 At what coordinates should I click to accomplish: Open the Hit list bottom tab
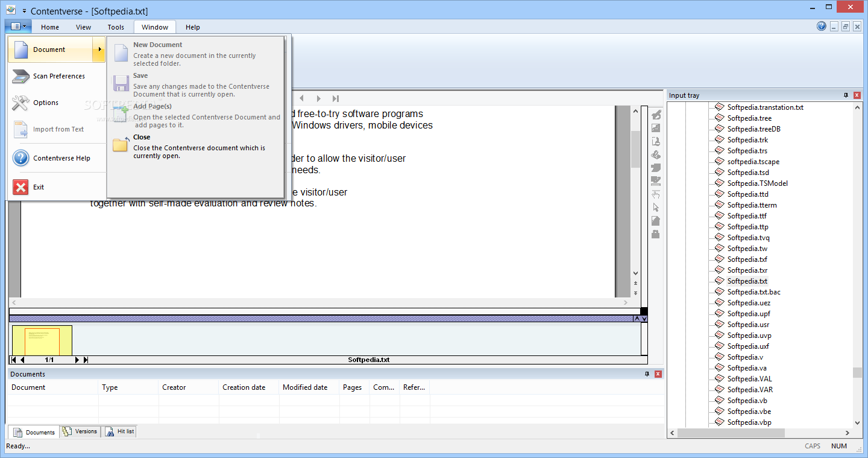pos(120,431)
